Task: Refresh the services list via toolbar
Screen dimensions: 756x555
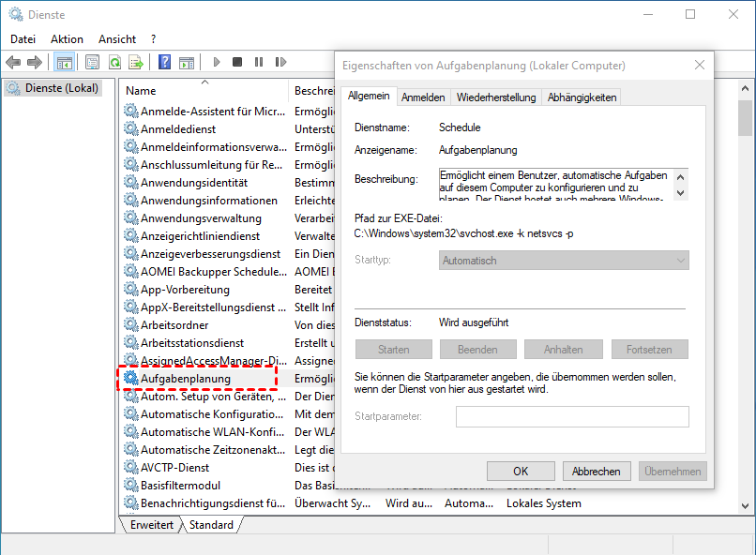Action: (x=114, y=62)
